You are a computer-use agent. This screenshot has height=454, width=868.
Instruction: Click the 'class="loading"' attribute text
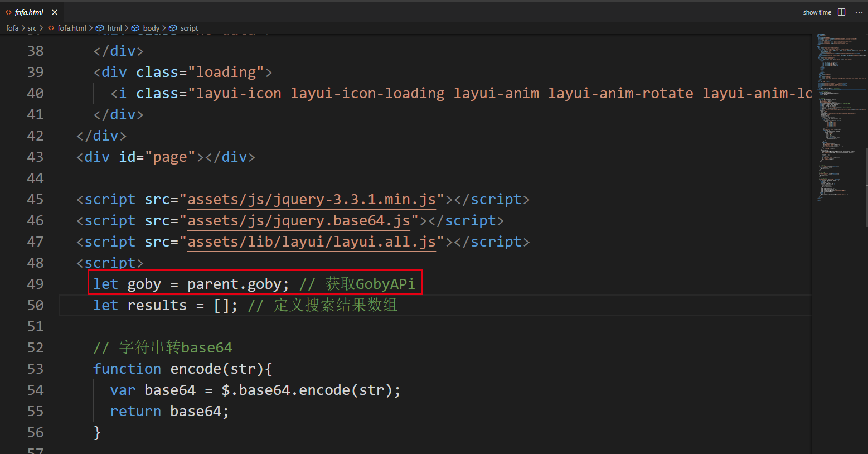200,72
